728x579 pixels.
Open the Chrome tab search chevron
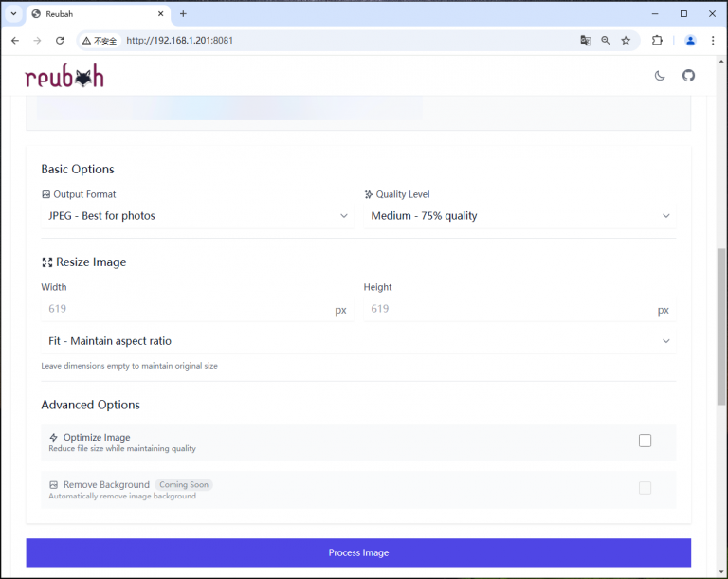[13, 14]
